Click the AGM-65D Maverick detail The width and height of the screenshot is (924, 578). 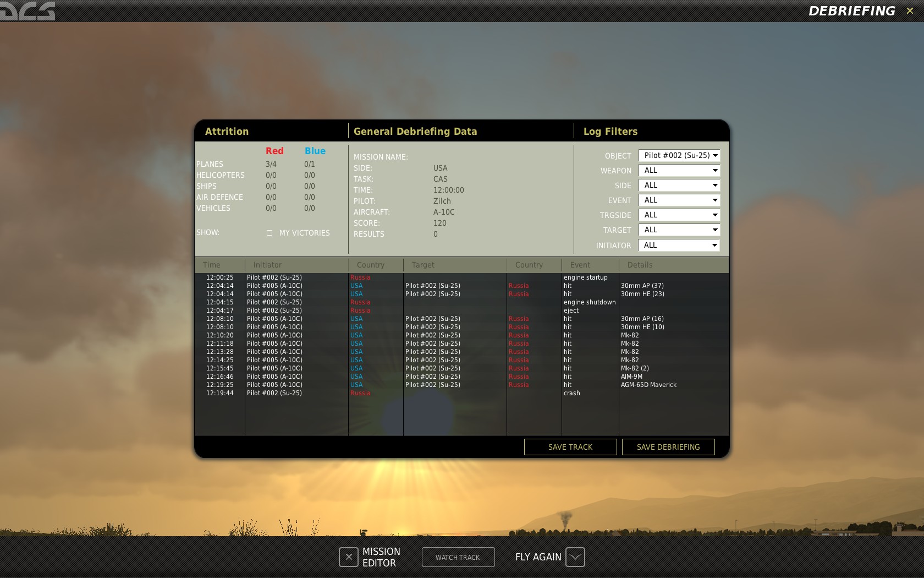click(648, 385)
